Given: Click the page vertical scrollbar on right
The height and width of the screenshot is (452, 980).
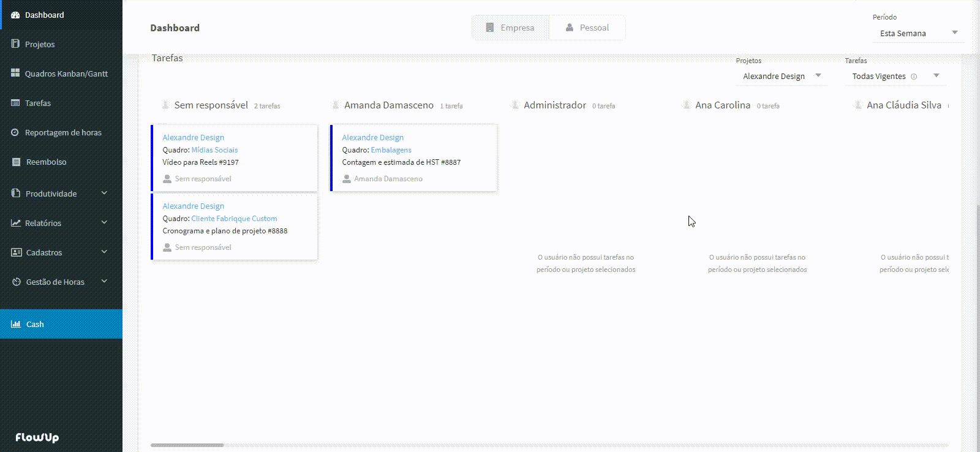Looking at the screenshot, I should (x=978, y=328).
